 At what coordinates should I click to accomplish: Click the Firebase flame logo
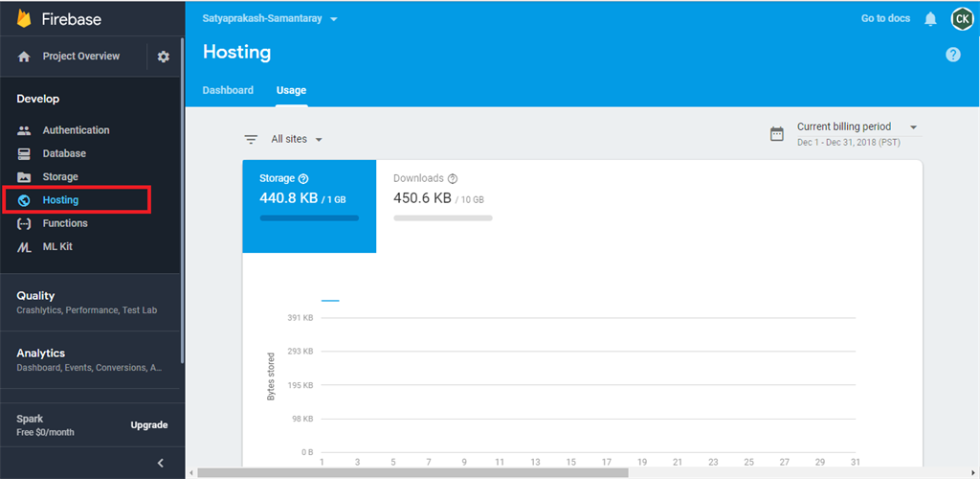pyautogui.click(x=24, y=19)
